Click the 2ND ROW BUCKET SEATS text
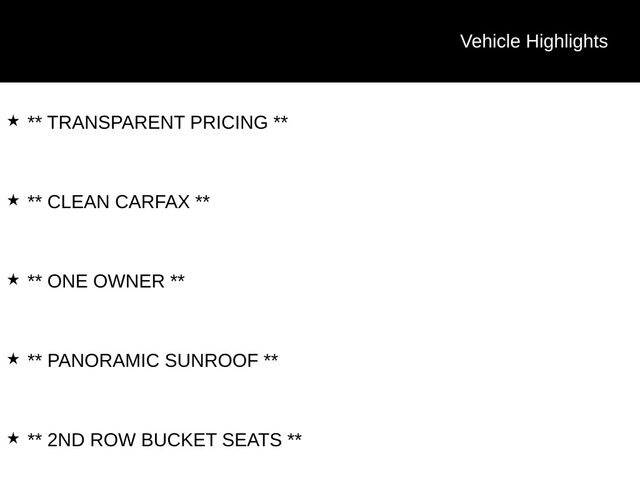640x480 pixels. click(x=164, y=440)
